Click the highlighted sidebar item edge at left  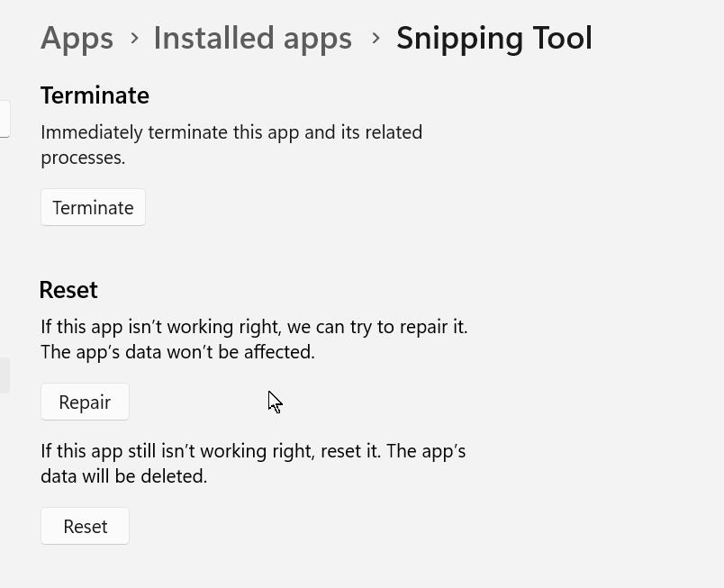5,375
